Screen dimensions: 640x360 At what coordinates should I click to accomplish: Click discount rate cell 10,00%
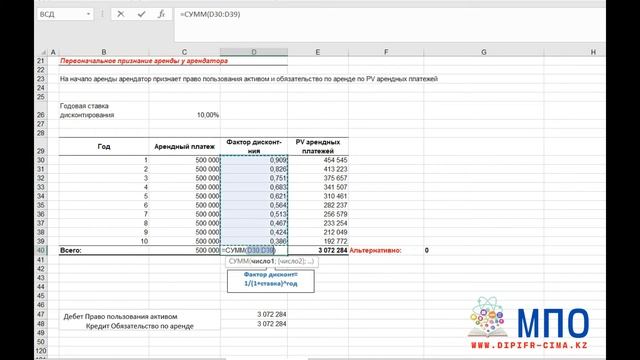point(184,111)
